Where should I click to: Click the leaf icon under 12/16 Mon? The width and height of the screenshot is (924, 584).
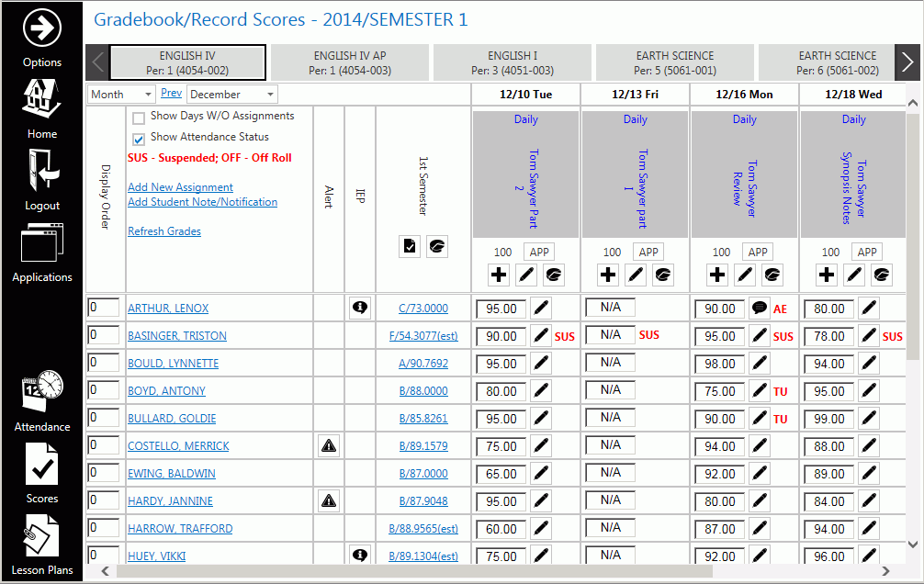coord(772,275)
